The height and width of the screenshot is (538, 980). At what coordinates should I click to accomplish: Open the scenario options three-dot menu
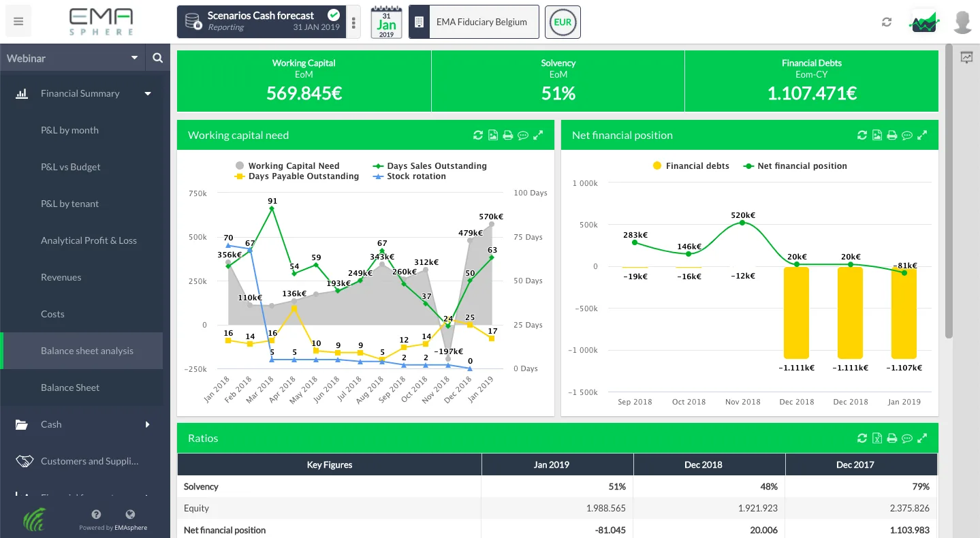point(353,22)
